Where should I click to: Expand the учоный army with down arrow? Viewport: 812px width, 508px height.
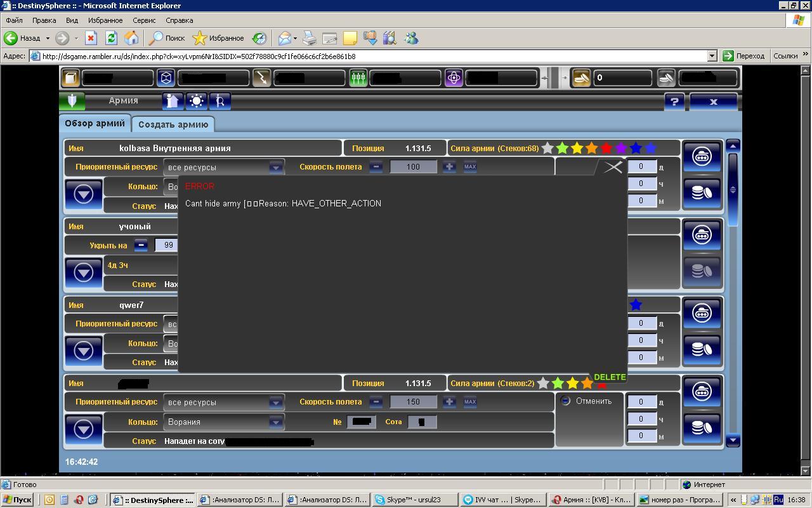click(84, 272)
